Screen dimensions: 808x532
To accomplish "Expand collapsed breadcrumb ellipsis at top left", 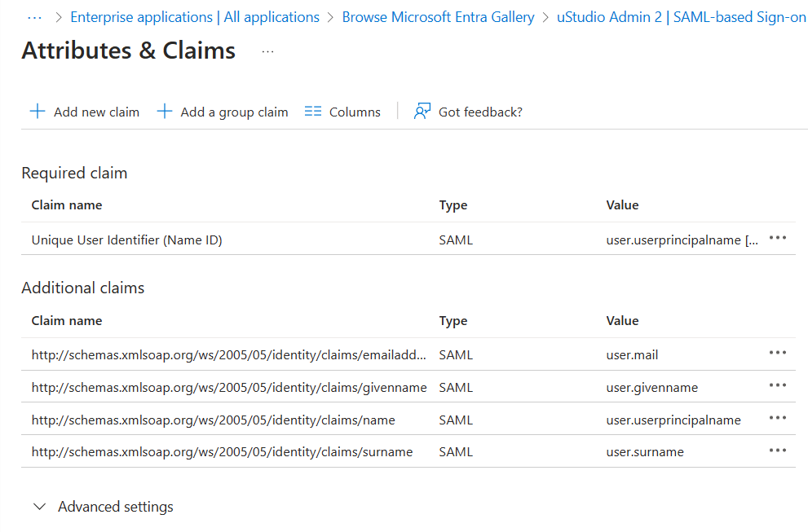I will point(34,17).
